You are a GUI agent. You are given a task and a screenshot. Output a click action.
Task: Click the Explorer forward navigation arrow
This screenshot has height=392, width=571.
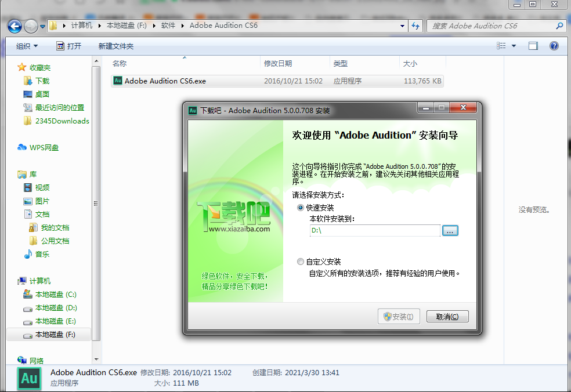[31, 26]
